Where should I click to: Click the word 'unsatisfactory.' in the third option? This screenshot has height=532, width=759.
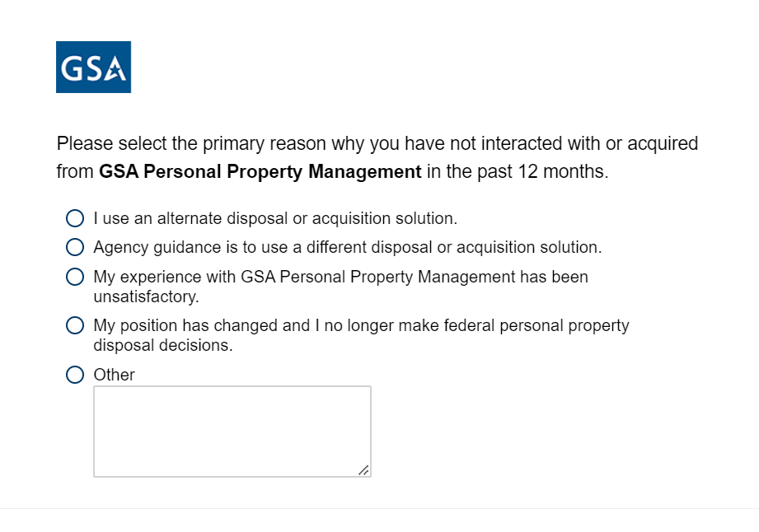tap(146, 296)
